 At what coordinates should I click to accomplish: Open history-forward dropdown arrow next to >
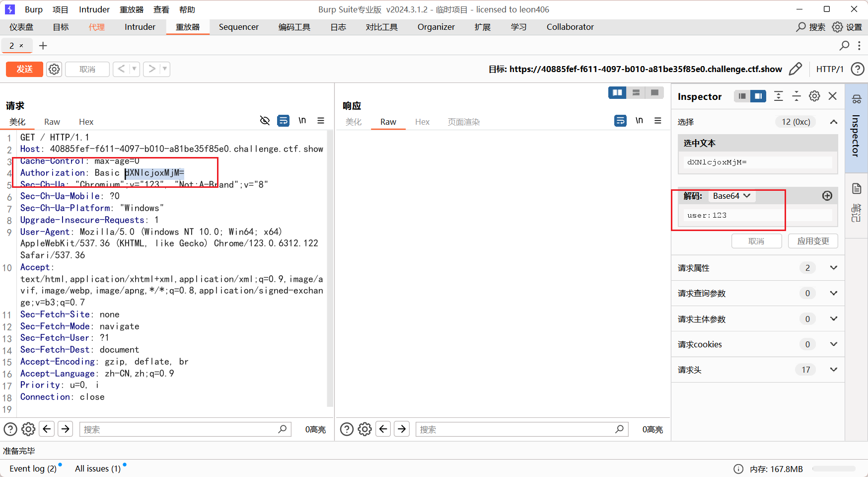coord(165,69)
